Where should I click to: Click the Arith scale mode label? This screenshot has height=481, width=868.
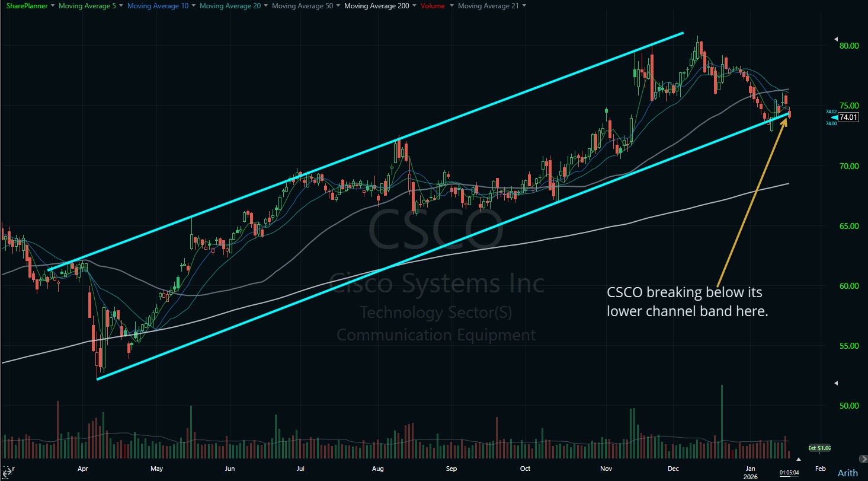[x=848, y=473]
